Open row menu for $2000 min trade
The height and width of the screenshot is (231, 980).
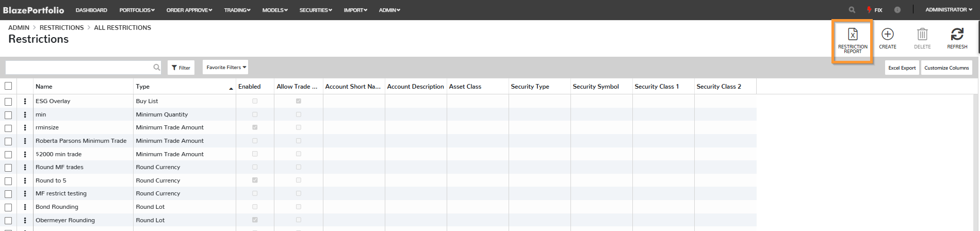[25, 154]
